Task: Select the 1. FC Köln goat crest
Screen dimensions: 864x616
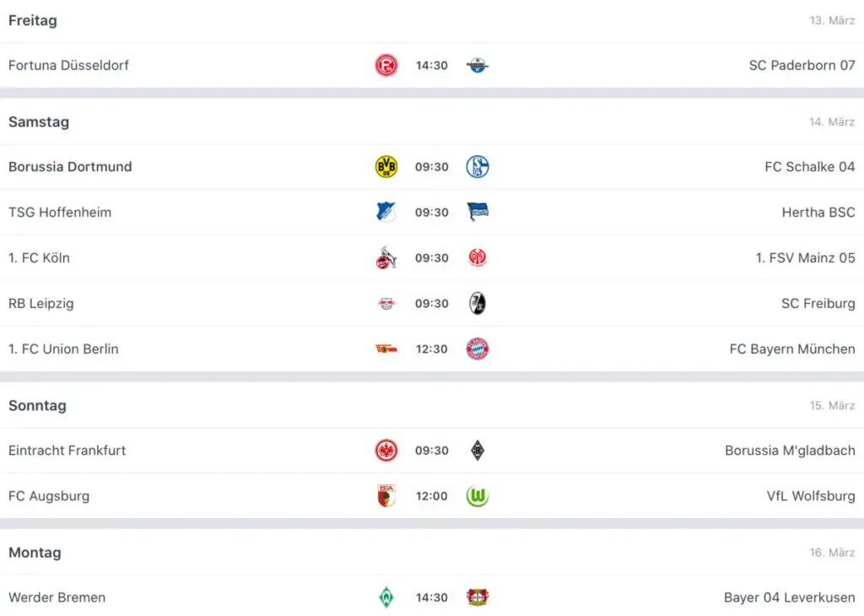Action: pos(386,258)
